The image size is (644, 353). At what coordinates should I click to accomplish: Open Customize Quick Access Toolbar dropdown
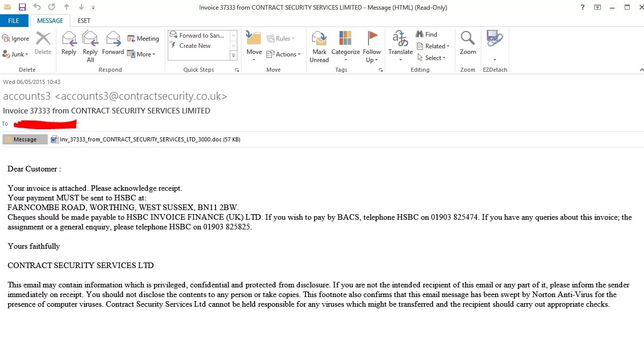point(93,8)
